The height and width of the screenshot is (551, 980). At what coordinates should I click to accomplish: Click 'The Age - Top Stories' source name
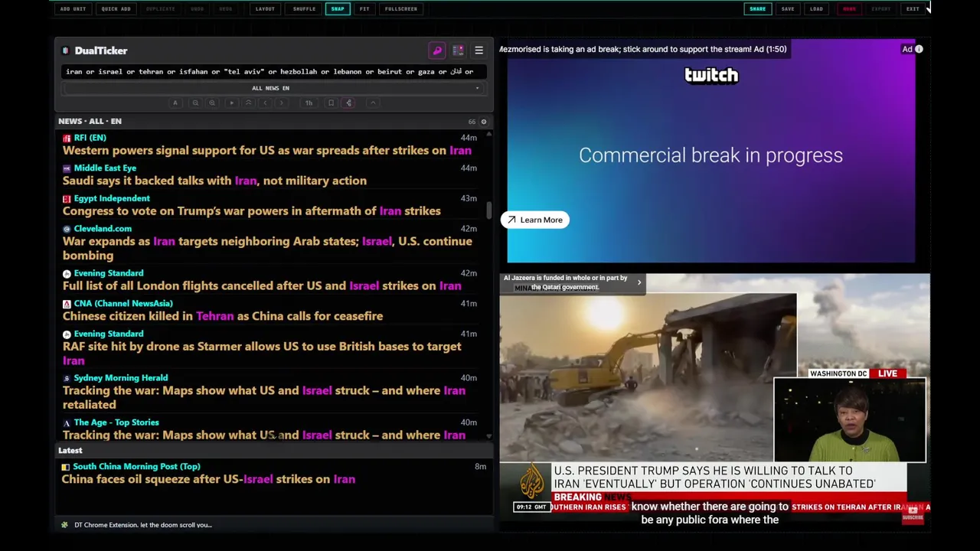pos(116,422)
